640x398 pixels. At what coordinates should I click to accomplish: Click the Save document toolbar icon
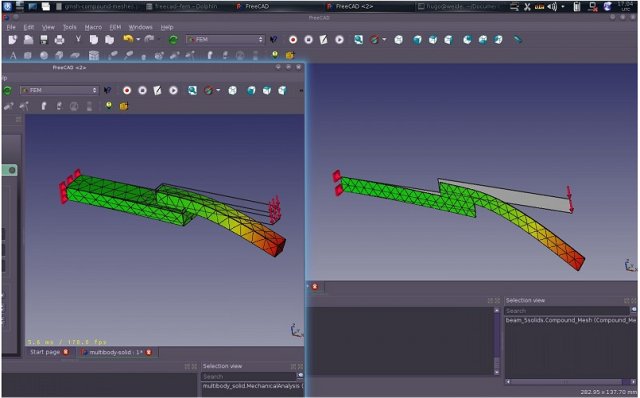[44, 40]
